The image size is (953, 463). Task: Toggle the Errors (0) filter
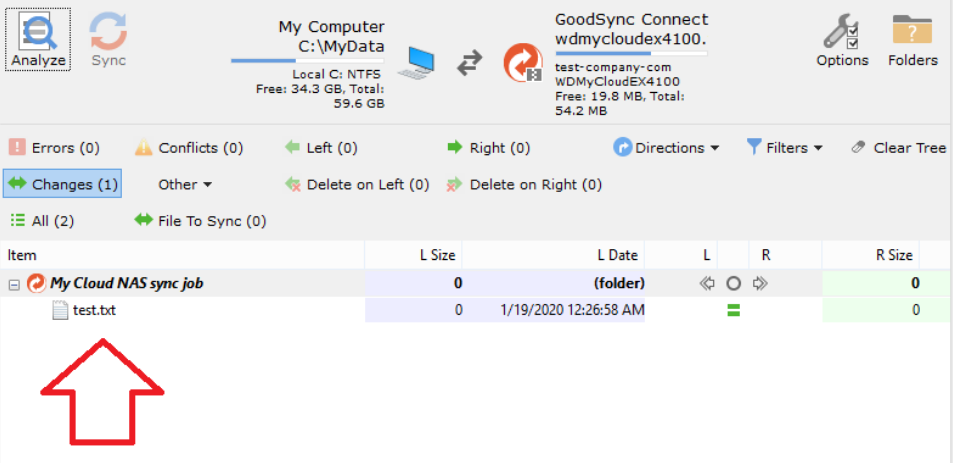pos(55,148)
